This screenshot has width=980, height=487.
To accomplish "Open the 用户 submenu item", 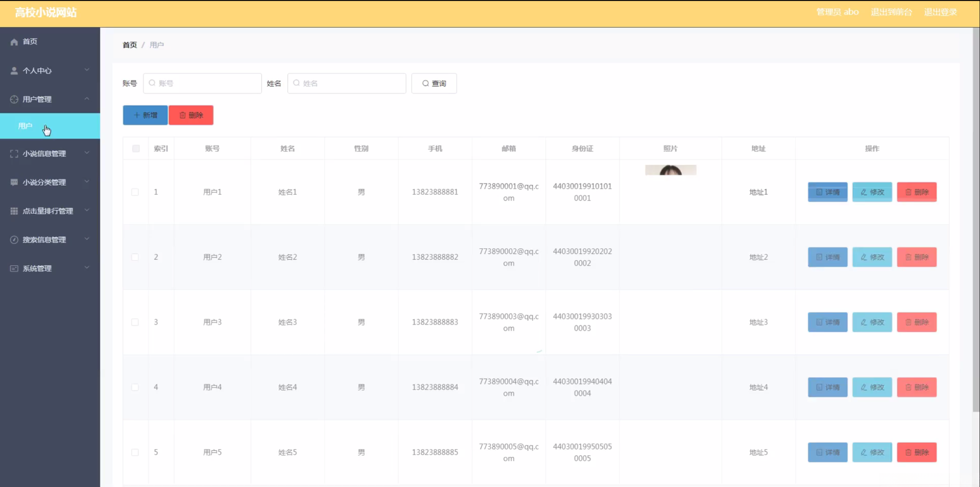I will coord(25,126).
